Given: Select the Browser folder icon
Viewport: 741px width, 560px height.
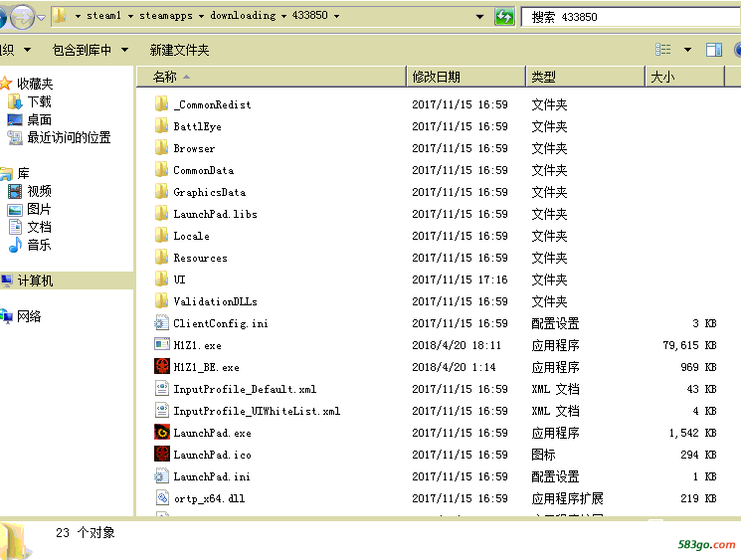Looking at the screenshot, I should tap(161, 148).
